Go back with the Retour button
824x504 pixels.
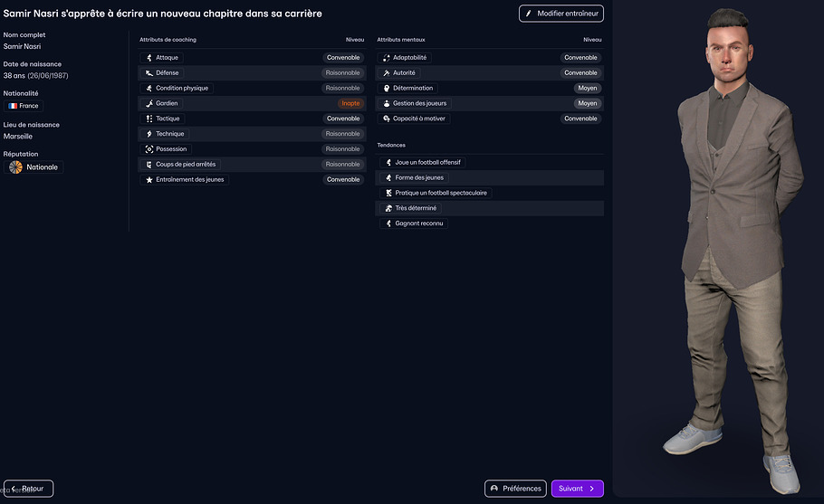[28, 489]
